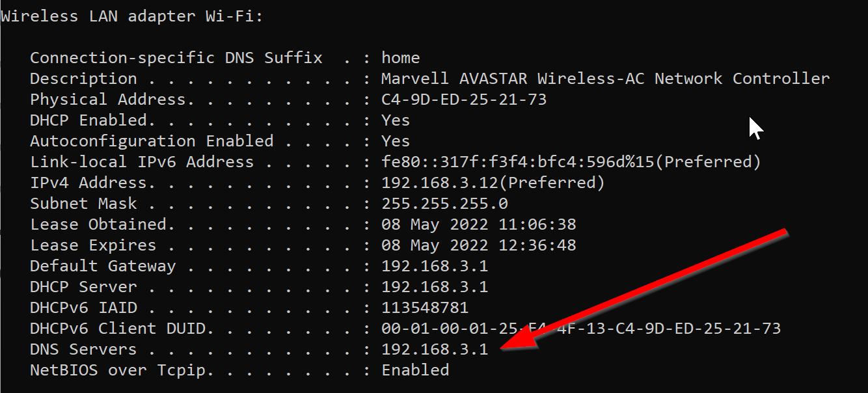Click the "Yes" value beside DHCP Enabled
Viewport: 868px width, 393px height.
(x=396, y=120)
